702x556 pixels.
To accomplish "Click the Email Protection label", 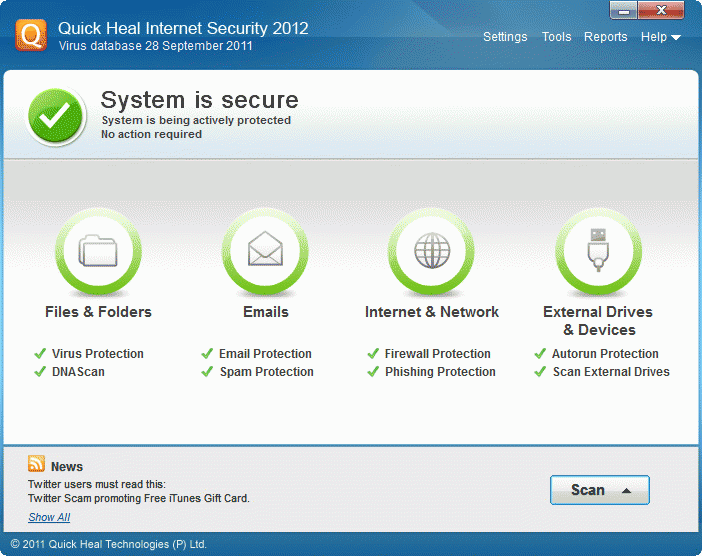I will tap(265, 354).
